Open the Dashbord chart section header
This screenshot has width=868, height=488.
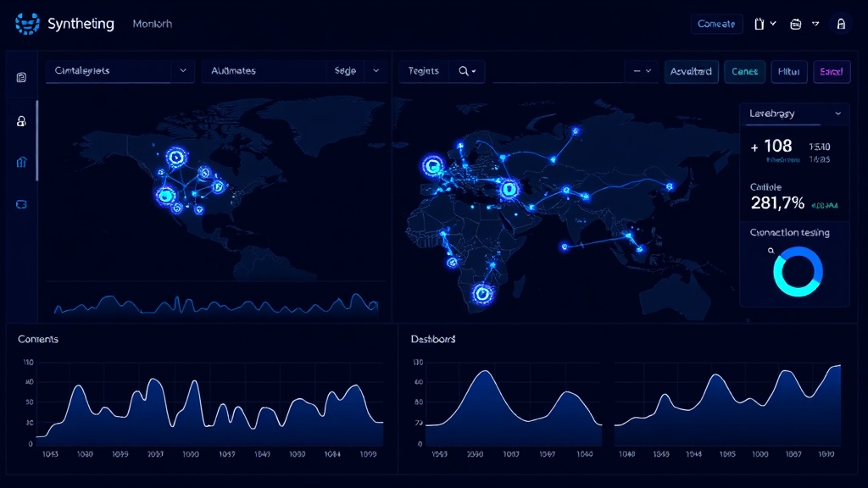[x=432, y=339]
